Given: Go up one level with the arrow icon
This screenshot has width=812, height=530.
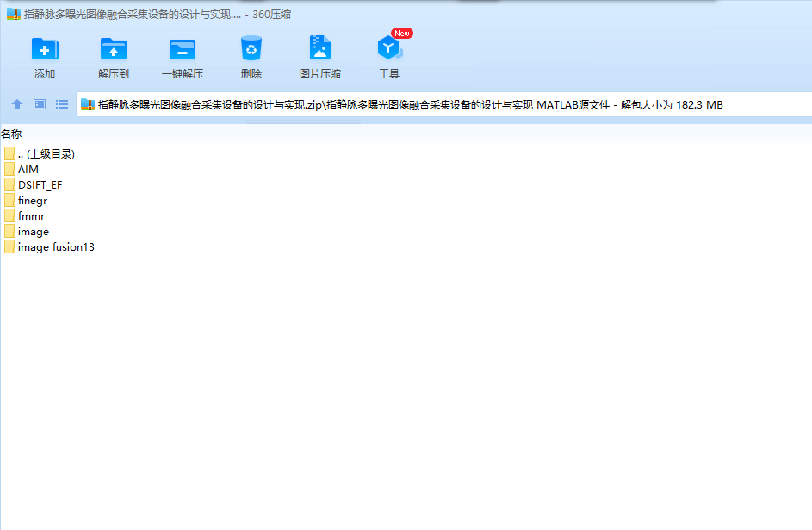Looking at the screenshot, I should 17,104.
